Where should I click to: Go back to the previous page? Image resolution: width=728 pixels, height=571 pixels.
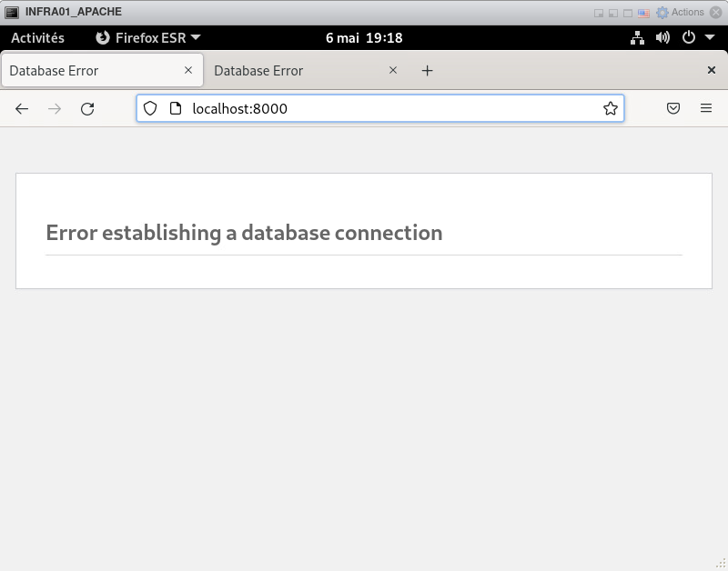pos(22,109)
